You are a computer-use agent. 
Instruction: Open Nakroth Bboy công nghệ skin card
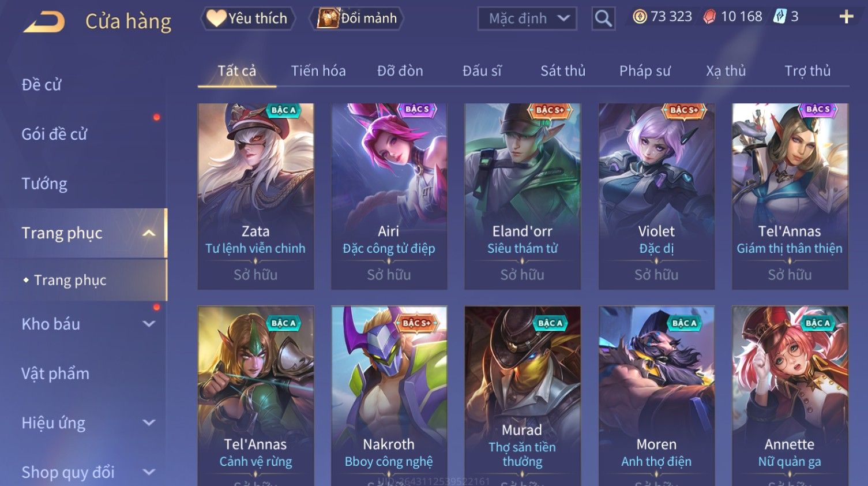[x=389, y=396]
